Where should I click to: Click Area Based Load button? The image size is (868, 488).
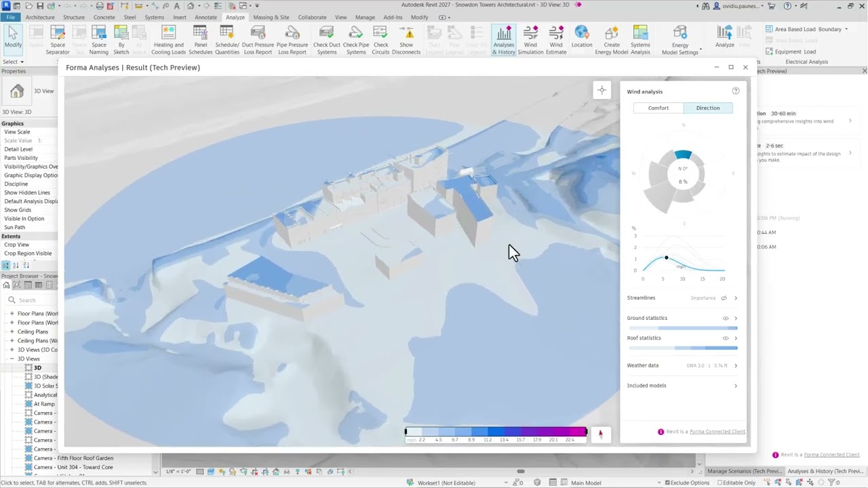pyautogui.click(x=791, y=40)
